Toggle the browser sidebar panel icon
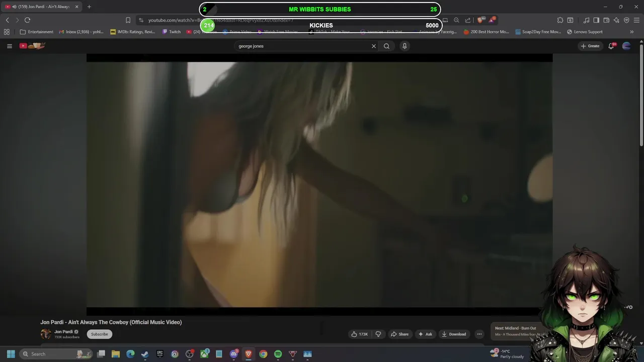This screenshot has width=644, height=362. click(x=596, y=20)
